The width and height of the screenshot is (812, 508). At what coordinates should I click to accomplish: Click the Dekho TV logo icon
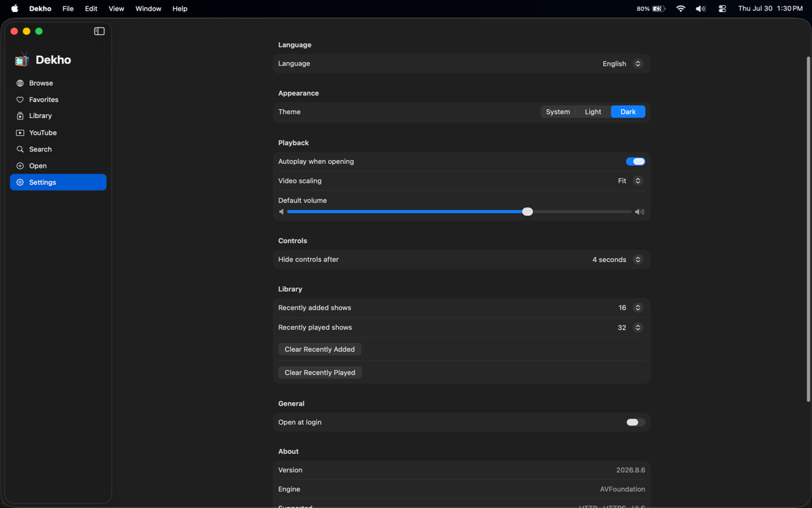(22, 60)
